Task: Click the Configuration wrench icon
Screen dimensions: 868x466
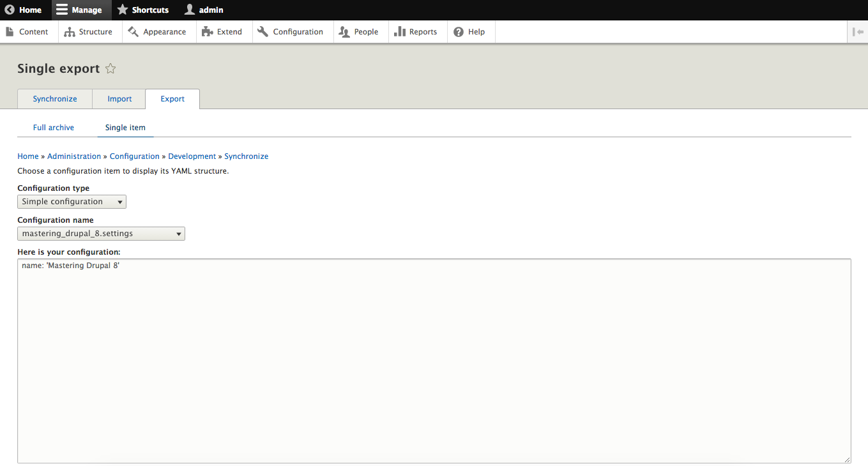Action: tap(263, 31)
